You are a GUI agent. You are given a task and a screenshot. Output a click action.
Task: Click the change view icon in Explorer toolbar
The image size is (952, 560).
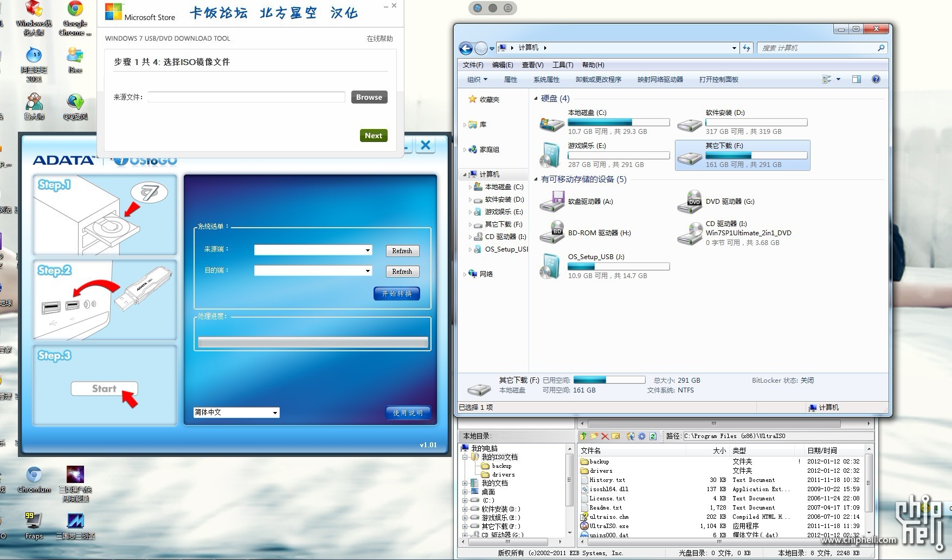coord(827,79)
